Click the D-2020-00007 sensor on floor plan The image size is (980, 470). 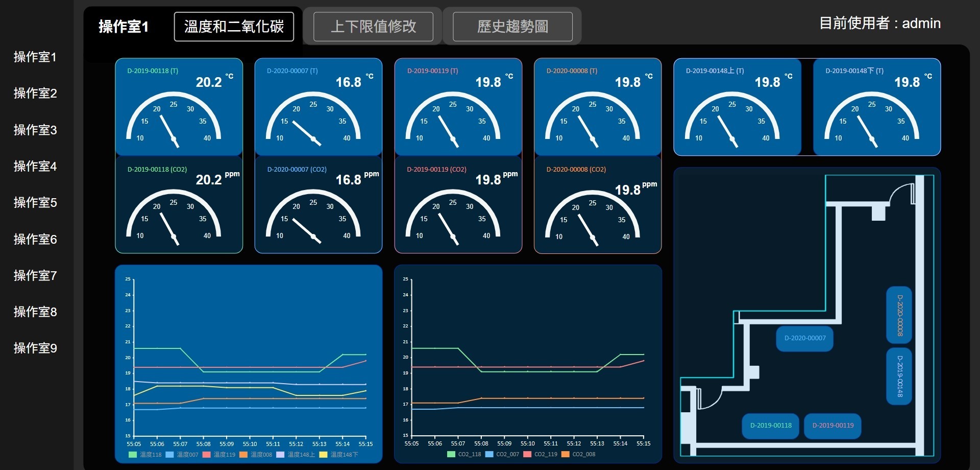coord(804,338)
